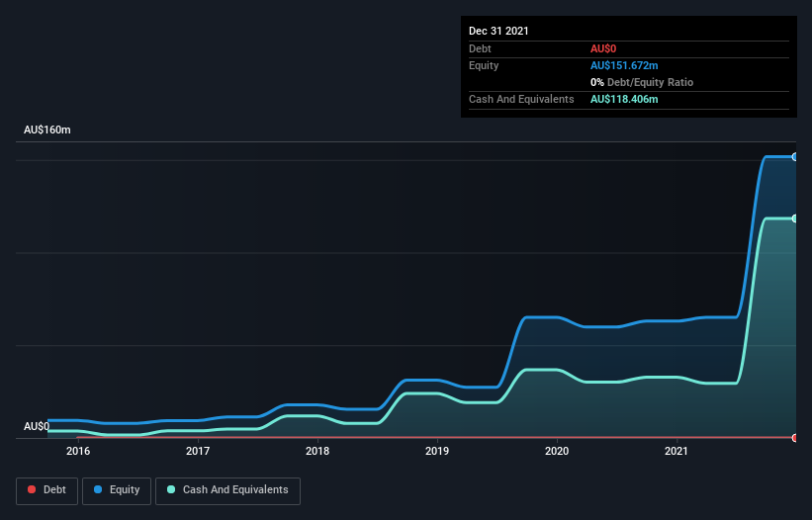Screen dimensions: 812x520
Task: Click Cash And Equivalents label in tooltip
Action: 521,99
